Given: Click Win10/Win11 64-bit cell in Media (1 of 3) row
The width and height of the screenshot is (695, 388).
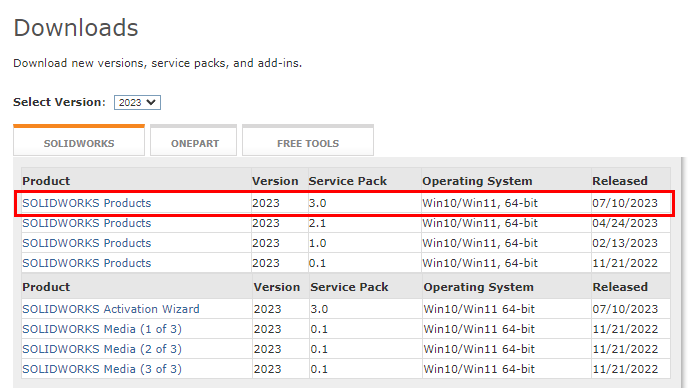Looking at the screenshot, I should point(479,329).
